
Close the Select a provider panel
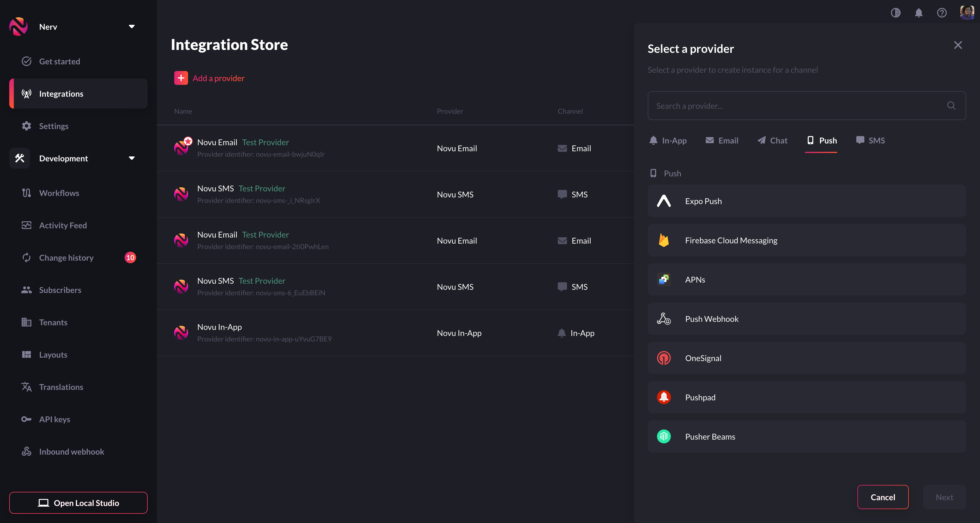[958, 45]
